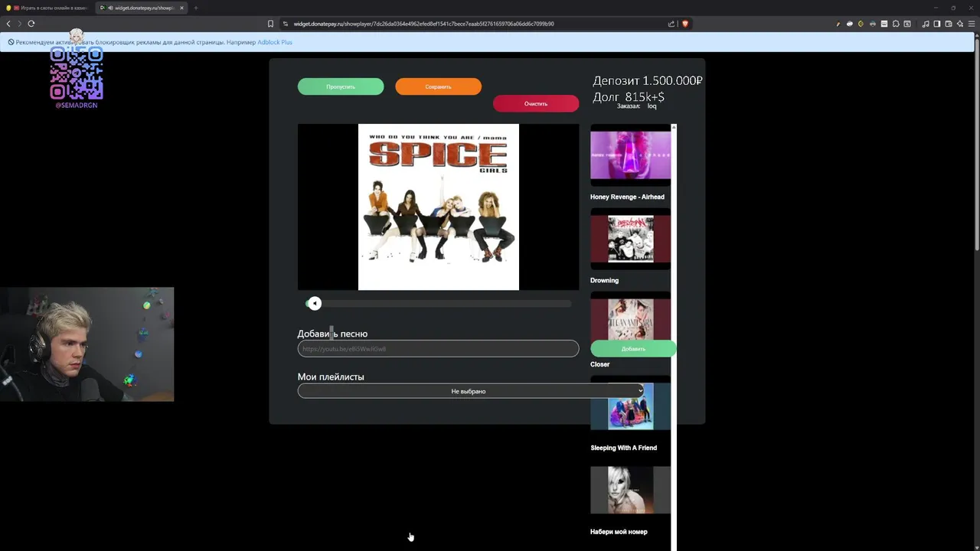
Task: Open the media control music note icon
Action: pyautogui.click(x=926, y=24)
